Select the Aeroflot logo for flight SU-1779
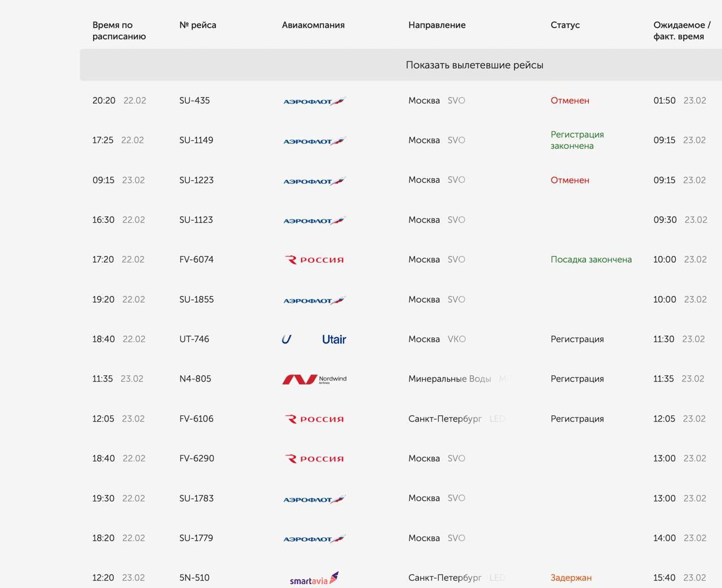Screen dimensions: 722x588 [314, 538]
